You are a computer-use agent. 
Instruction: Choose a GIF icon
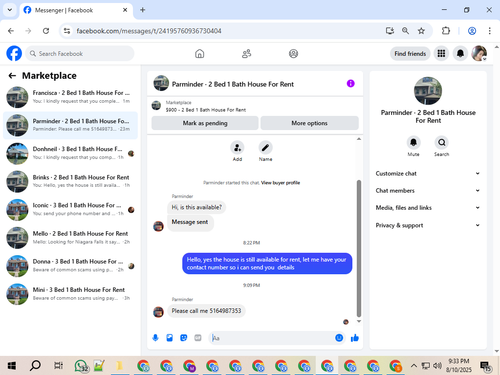tap(198, 338)
